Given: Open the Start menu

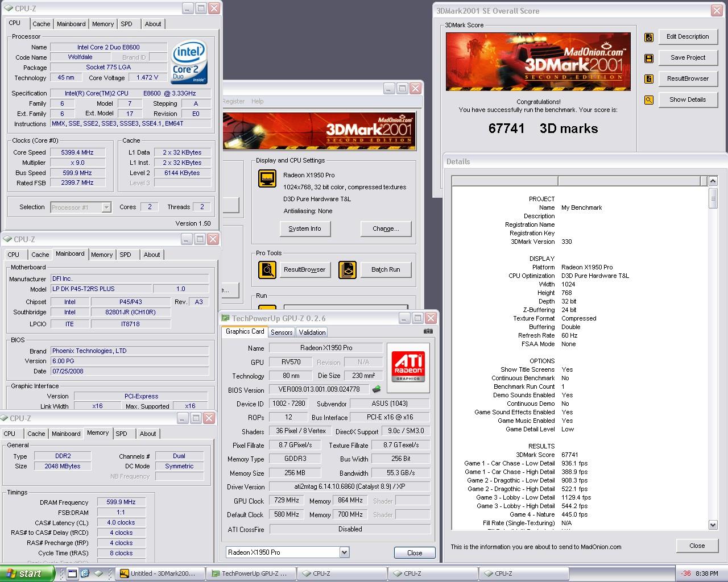Looking at the screenshot, I should click(x=27, y=573).
